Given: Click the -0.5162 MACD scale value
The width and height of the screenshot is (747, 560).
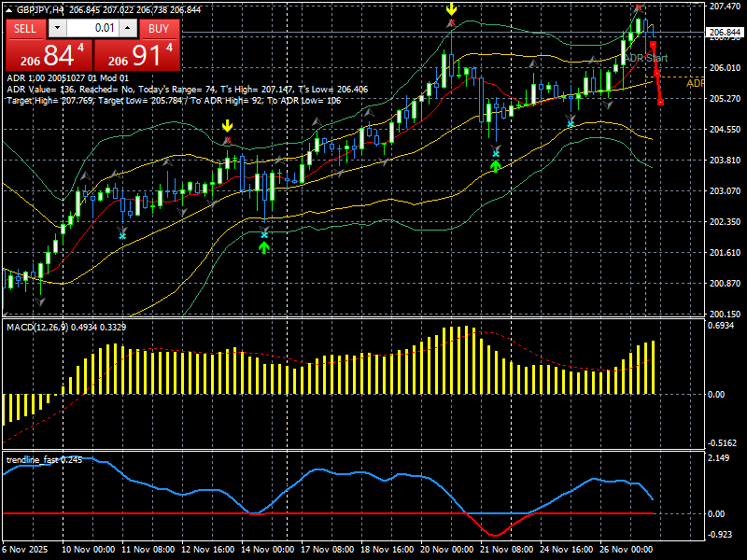Looking at the screenshot, I should tap(722, 442).
